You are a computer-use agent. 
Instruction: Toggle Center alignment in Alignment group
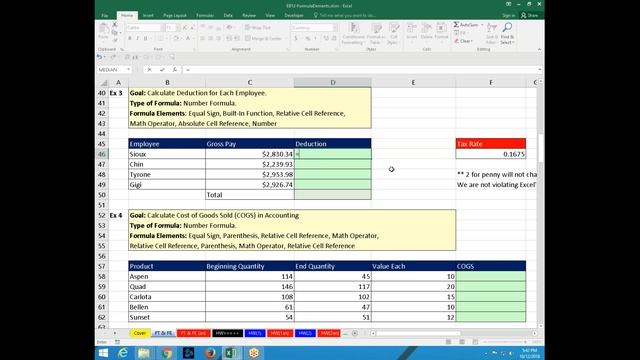click(211, 38)
